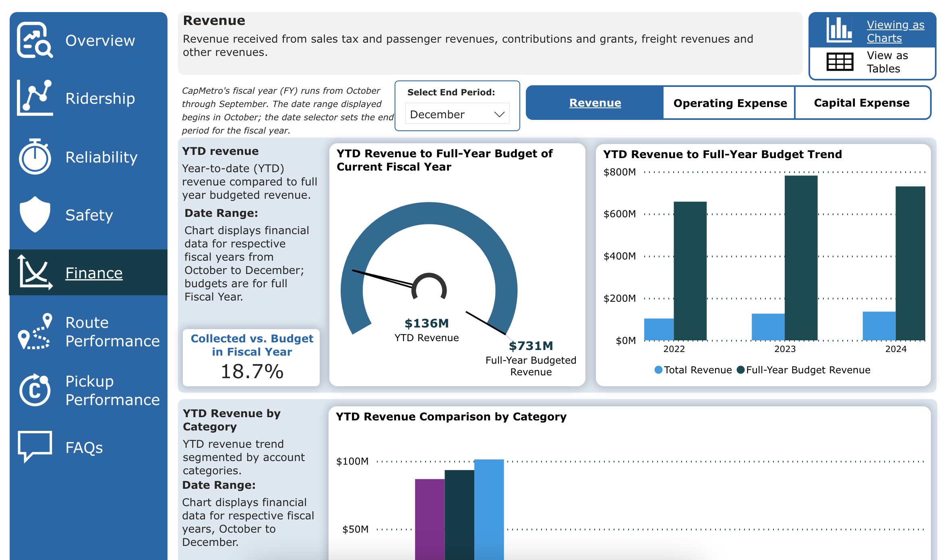Click the Finance navigation label
The image size is (947, 560).
[x=94, y=272]
